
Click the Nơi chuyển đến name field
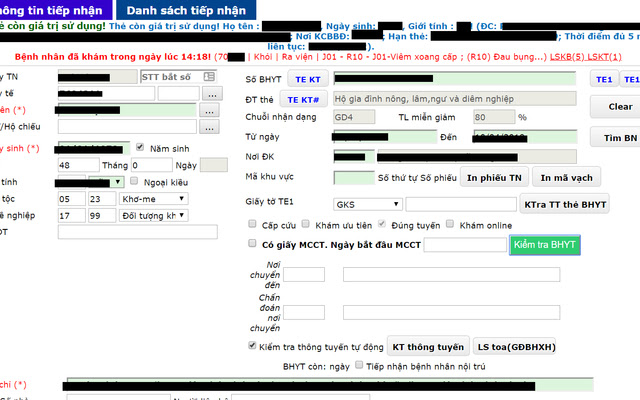click(x=451, y=274)
